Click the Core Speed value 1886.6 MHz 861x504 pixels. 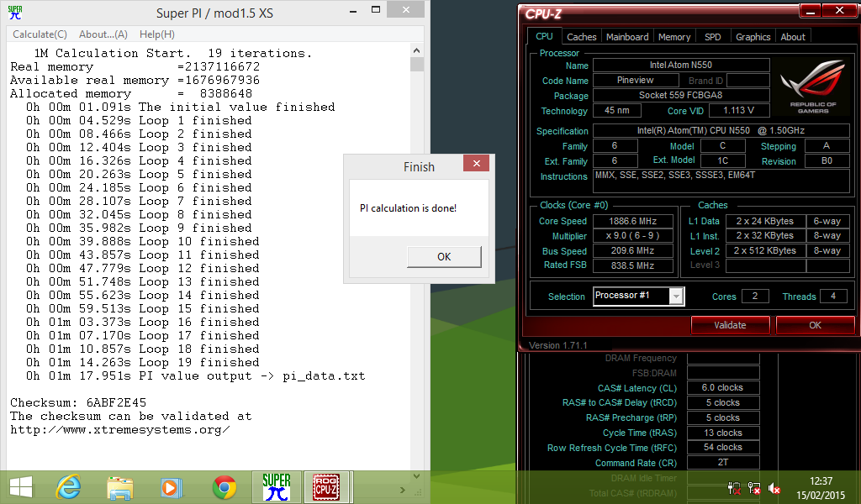[x=633, y=221]
